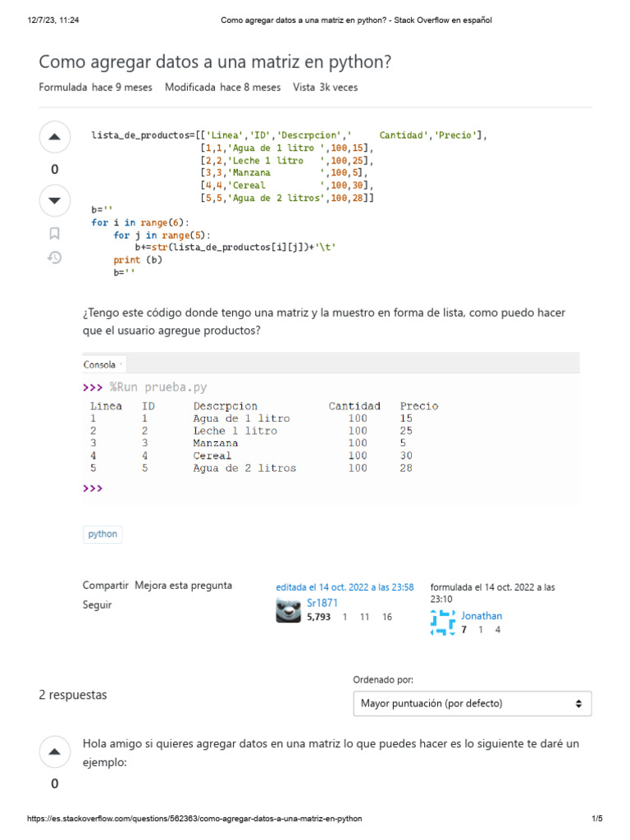Screen dimensions: 630x840
Task: Follow the question via Seguir
Action: pos(98,605)
